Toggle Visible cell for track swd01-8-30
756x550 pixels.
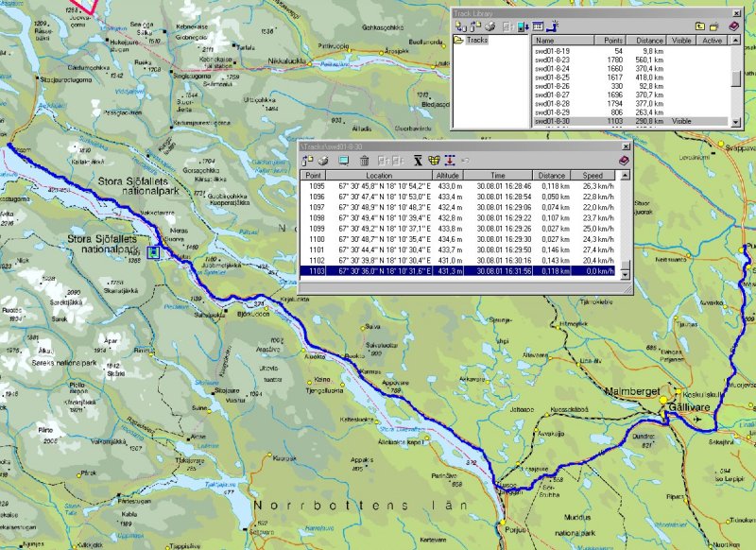pos(680,122)
